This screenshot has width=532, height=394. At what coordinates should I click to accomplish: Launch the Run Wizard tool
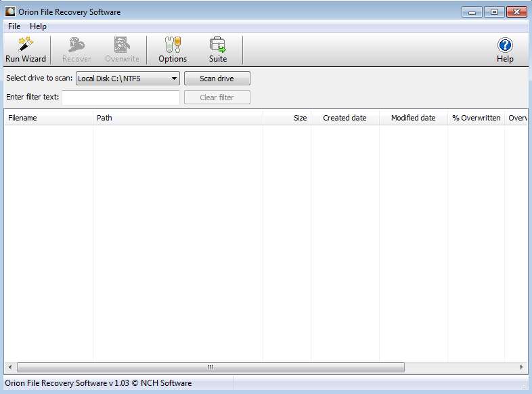coord(26,50)
